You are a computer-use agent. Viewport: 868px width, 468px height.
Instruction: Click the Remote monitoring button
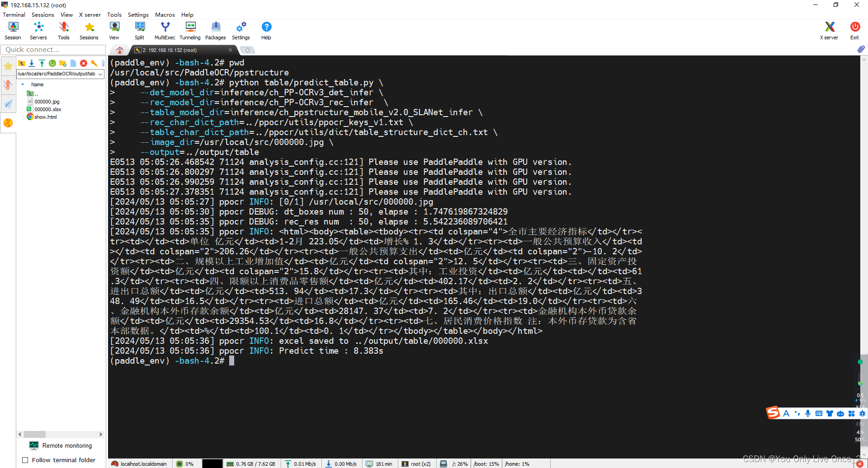tap(61, 445)
